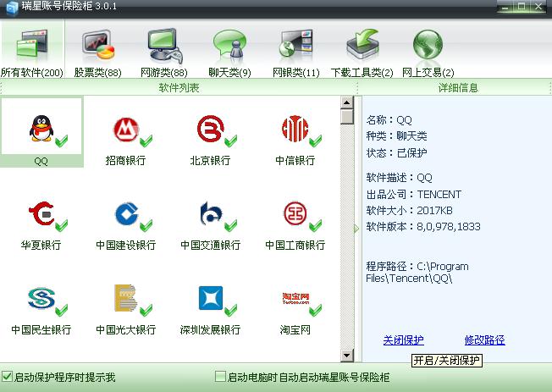The image size is (552, 392).
Task: Toggle 启动保护程序时提示我 checkbox
Action: pyautogui.click(x=7, y=377)
